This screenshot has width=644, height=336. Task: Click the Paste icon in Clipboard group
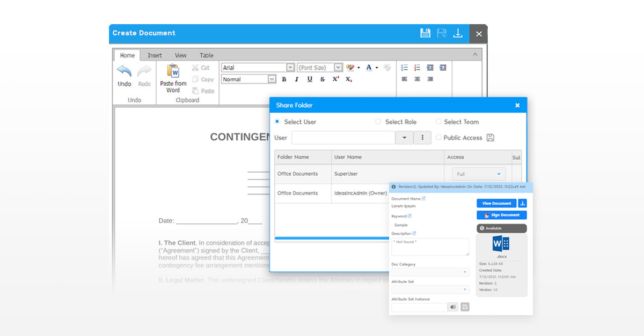click(195, 91)
